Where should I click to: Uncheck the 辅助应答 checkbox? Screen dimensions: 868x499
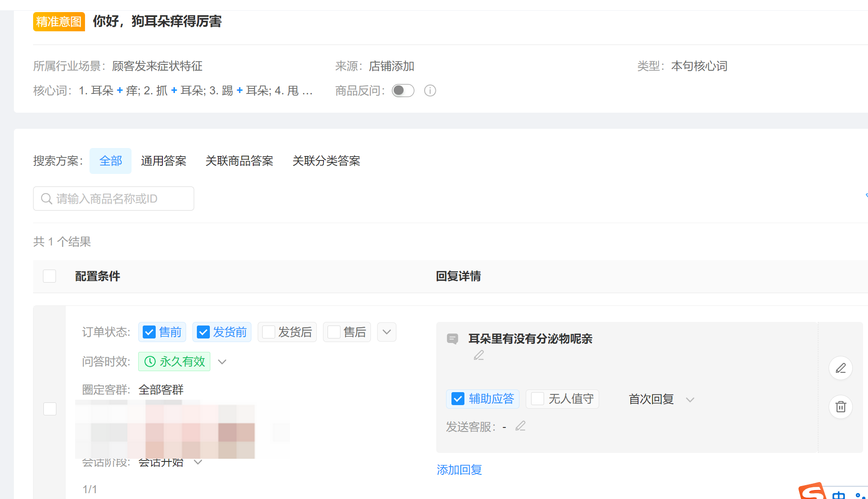458,399
